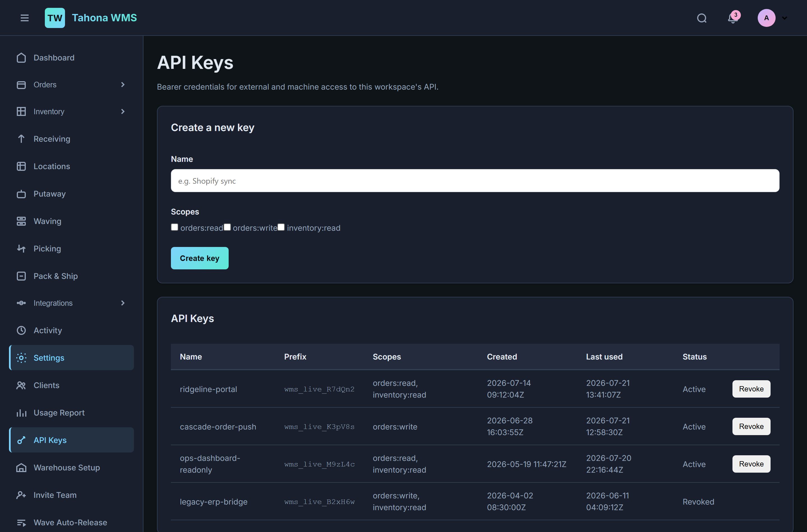Expand the Orders submenu chevron

coord(123,85)
